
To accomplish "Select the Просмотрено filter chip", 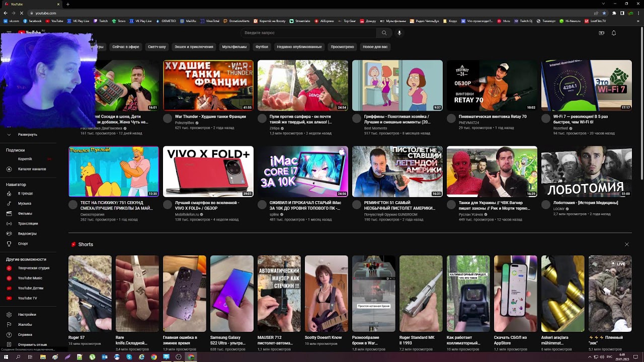I will [x=342, y=47].
